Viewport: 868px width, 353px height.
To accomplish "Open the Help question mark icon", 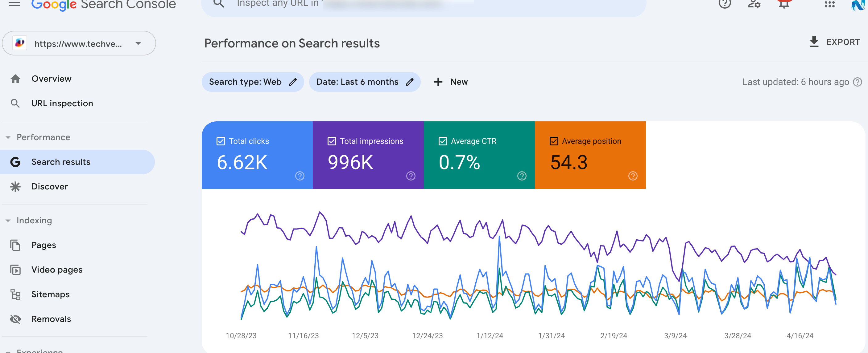I will 725,3.
